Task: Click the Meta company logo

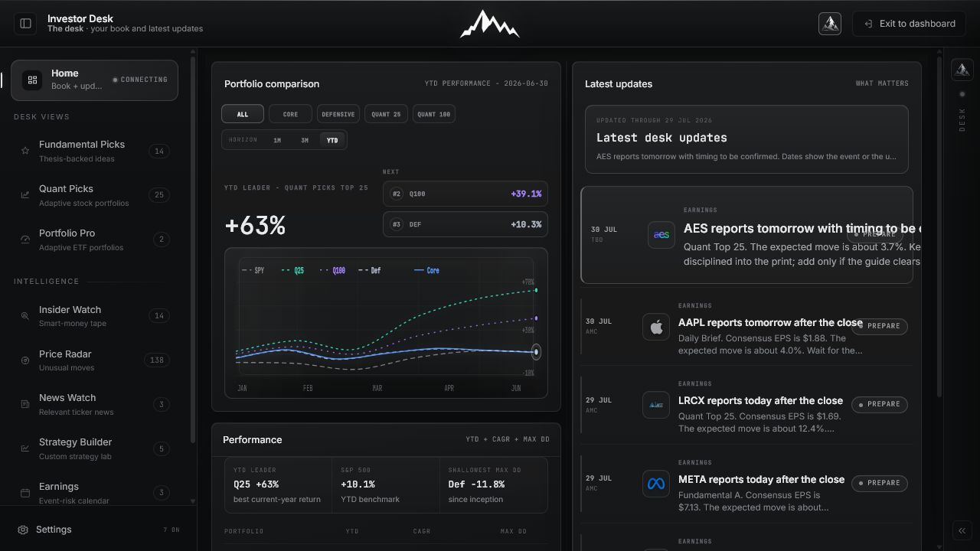Action: 656,484
